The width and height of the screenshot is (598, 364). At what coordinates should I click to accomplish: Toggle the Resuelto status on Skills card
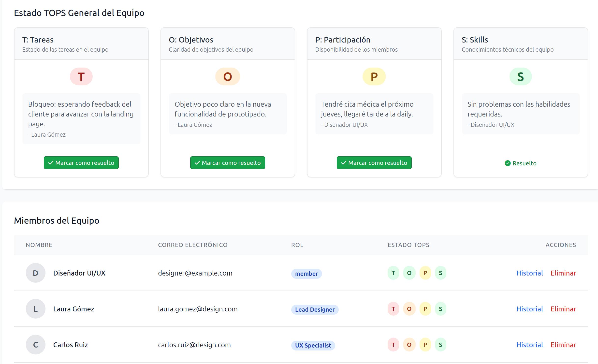click(x=520, y=163)
